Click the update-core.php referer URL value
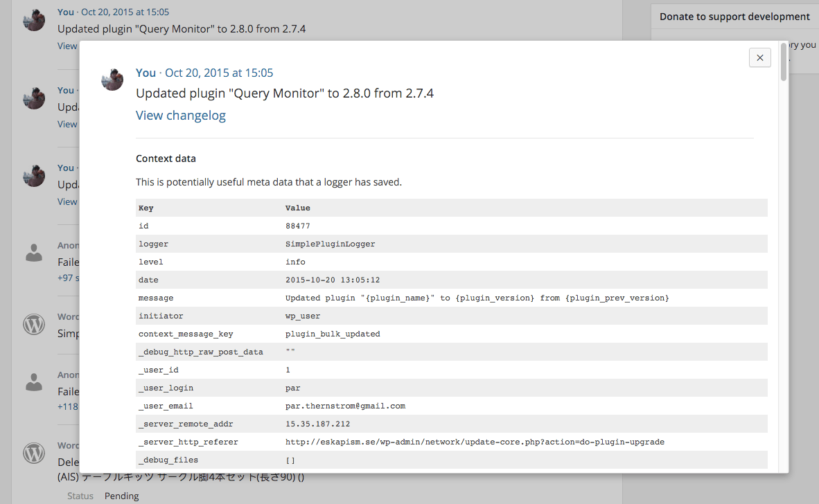819x504 pixels. pos(475,442)
